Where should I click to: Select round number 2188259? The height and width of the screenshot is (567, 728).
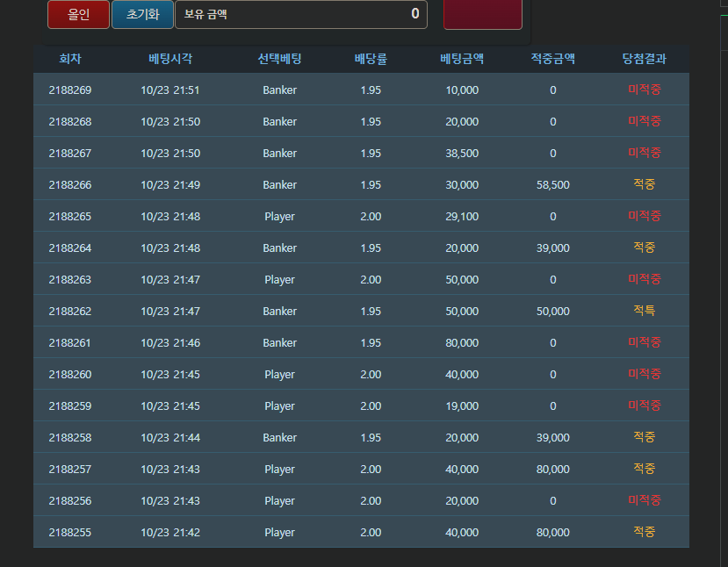pos(70,406)
